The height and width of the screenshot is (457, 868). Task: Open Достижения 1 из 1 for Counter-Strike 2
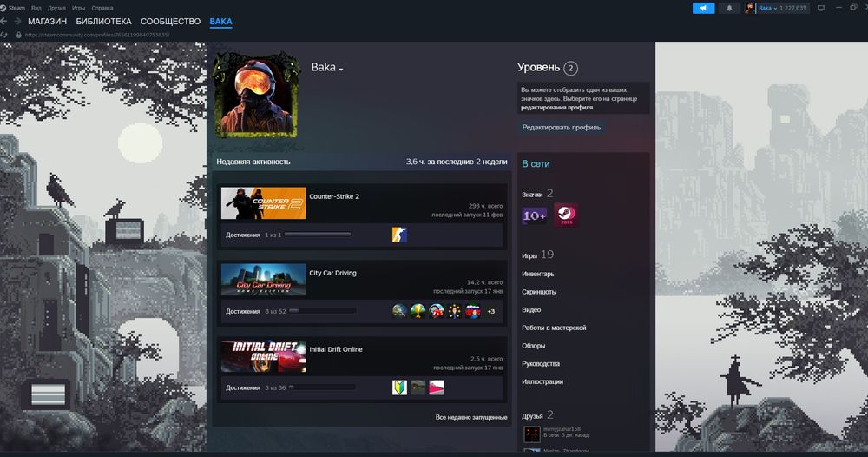pos(253,235)
